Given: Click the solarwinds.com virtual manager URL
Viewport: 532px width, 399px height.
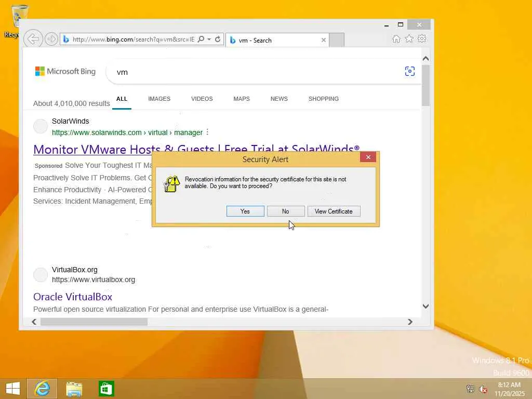Looking at the screenshot, I should pos(127,132).
